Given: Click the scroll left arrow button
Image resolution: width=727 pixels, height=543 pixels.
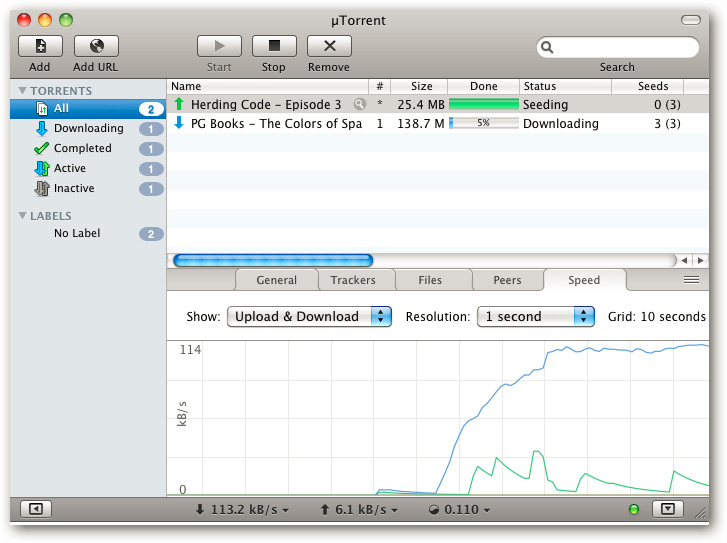Looking at the screenshot, I should (684, 261).
